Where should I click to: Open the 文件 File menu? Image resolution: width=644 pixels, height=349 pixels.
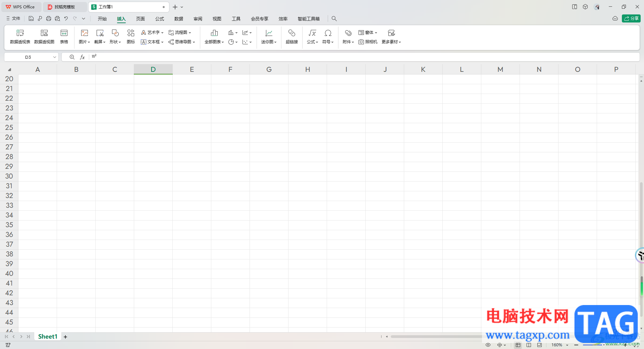(x=13, y=19)
